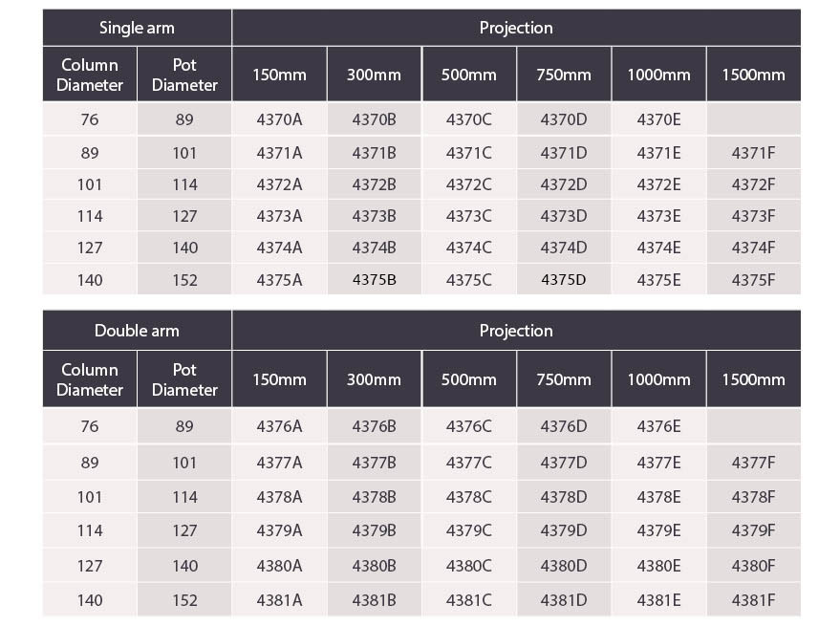Select code 4376E in Double arm table
This screenshot has height=626, width=840.
coord(658,426)
